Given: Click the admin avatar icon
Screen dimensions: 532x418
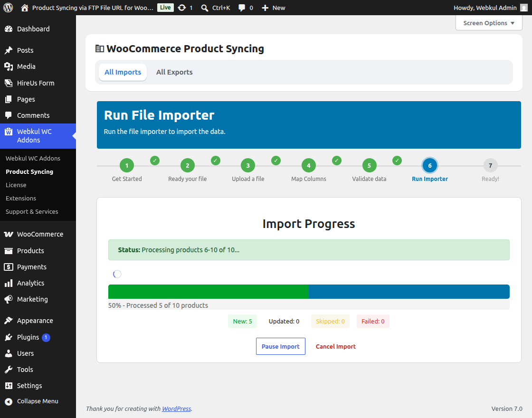Looking at the screenshot, I should pos(524,8).
